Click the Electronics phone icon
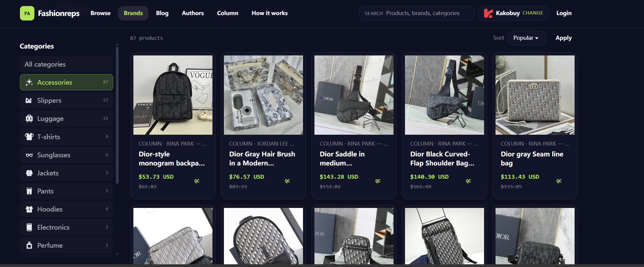 [x=29, y=227]
